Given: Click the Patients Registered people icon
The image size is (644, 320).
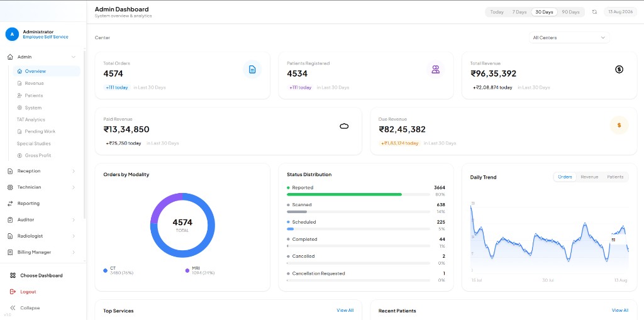Looking at the screenshot, I should 435,69.
